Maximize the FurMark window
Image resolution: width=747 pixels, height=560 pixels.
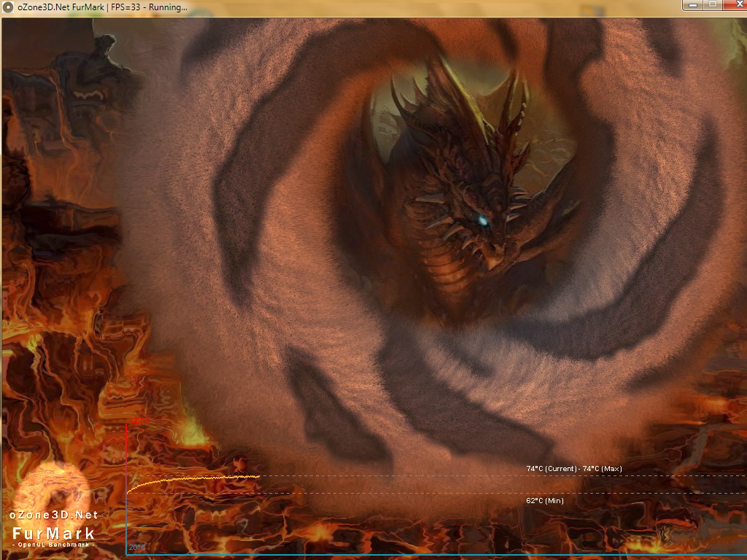point(713,5)
